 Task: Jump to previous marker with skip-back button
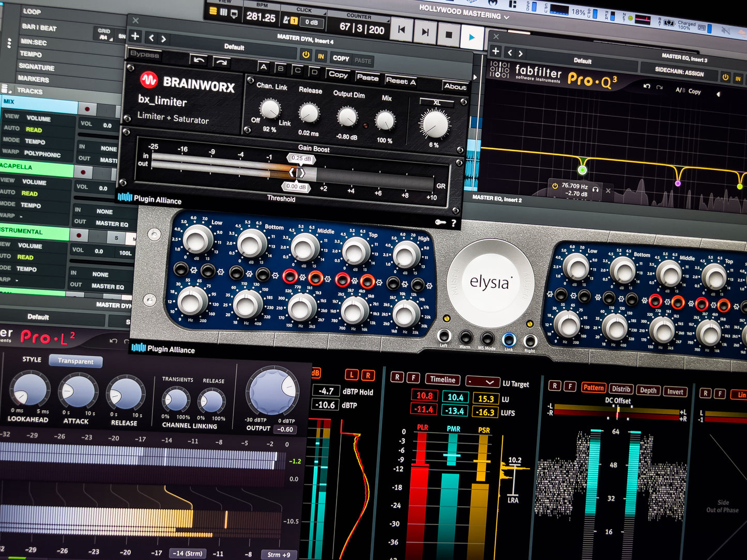point(401,30)
